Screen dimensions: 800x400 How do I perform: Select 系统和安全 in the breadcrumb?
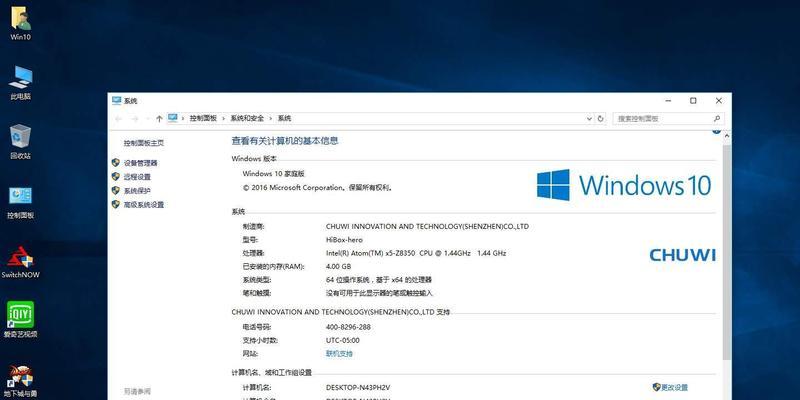(247, 118)
